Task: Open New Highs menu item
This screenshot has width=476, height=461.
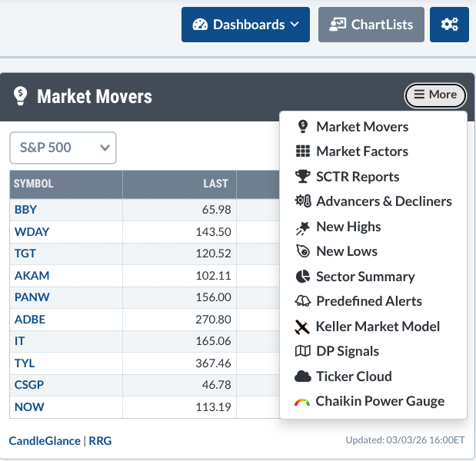Action: click(x=373, y=227)
